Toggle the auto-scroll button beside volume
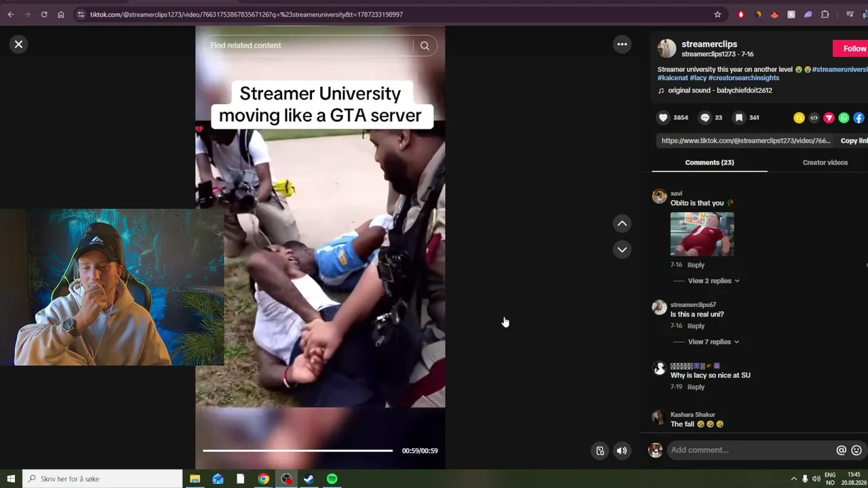The image size is (868, 488). (600, 451)
